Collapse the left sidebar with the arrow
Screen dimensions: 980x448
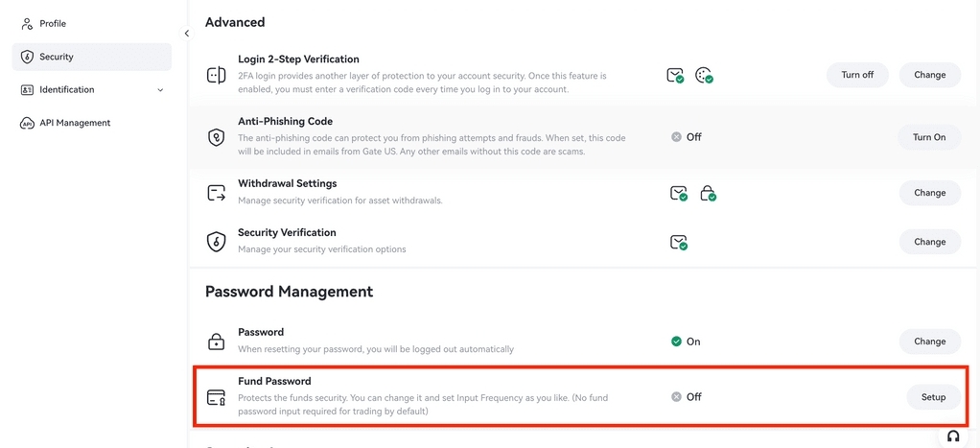tap(187, 34)
